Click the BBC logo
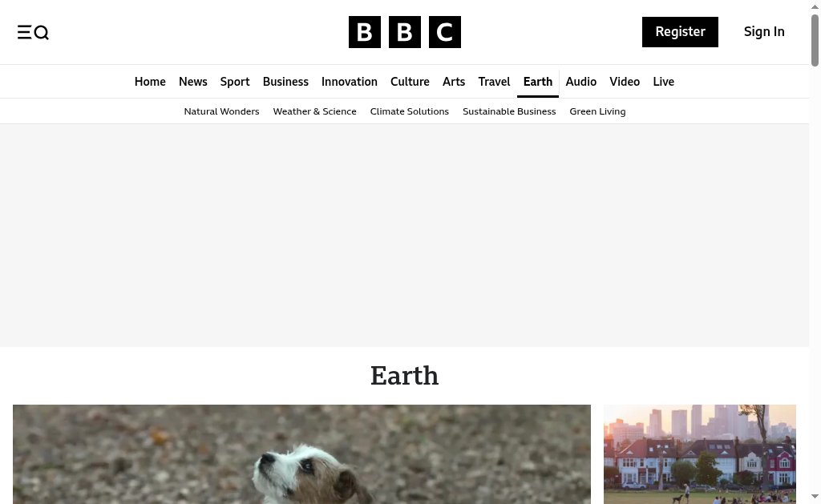This screenshot has height=504, width=821. click(405, 32)
